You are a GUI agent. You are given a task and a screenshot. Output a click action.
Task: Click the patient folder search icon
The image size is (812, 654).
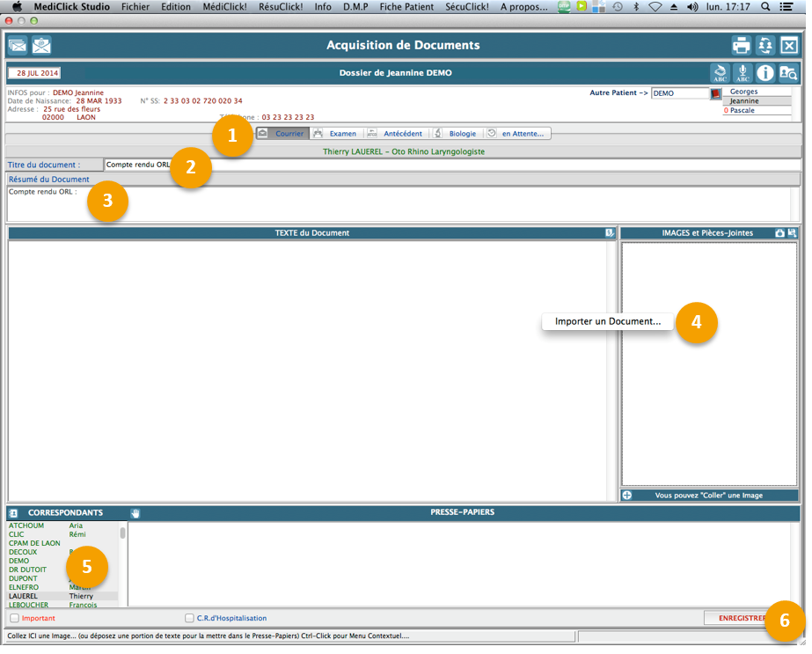[x=788, y=73]
